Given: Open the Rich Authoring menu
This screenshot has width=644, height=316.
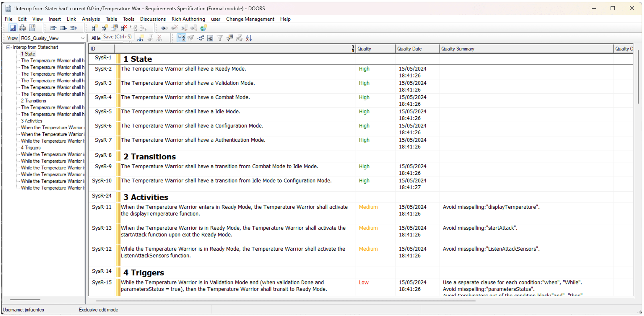Looking at the screenshot, I should (188, 19).
